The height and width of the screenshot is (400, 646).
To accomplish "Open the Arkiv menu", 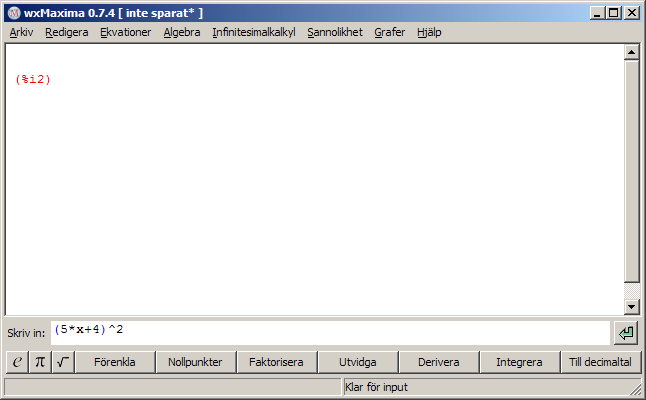I will click(x=21, y=32).
